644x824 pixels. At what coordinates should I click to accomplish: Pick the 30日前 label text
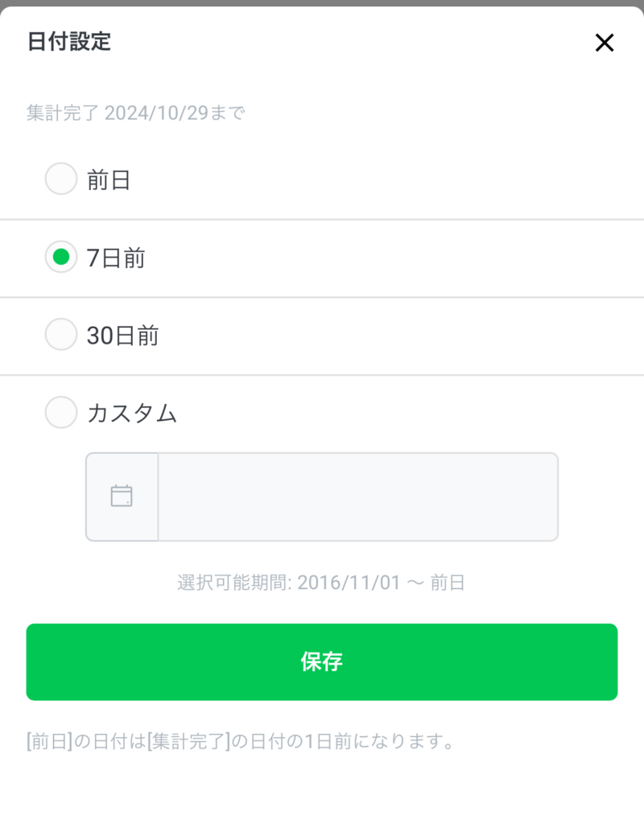[x=123, y=336]
